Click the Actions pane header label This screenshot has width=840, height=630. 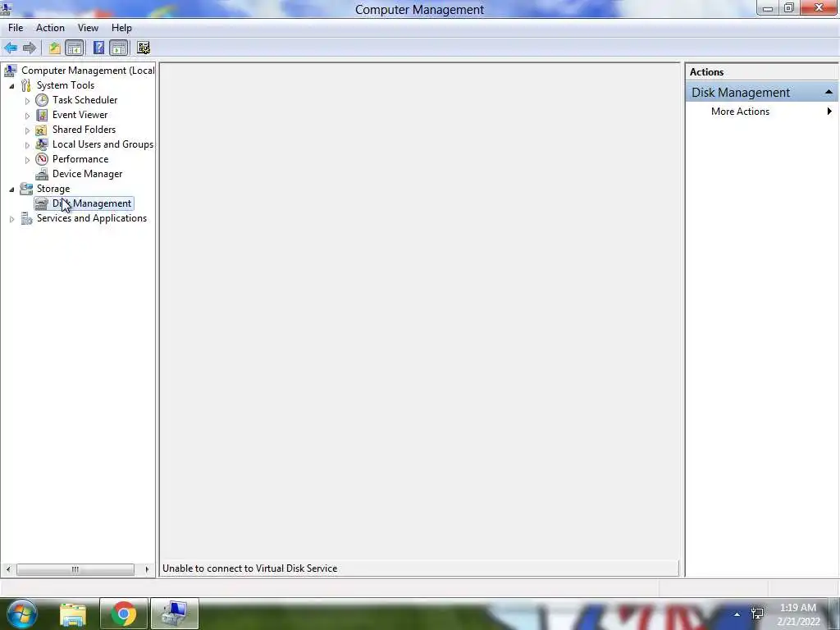coord(706,72)
